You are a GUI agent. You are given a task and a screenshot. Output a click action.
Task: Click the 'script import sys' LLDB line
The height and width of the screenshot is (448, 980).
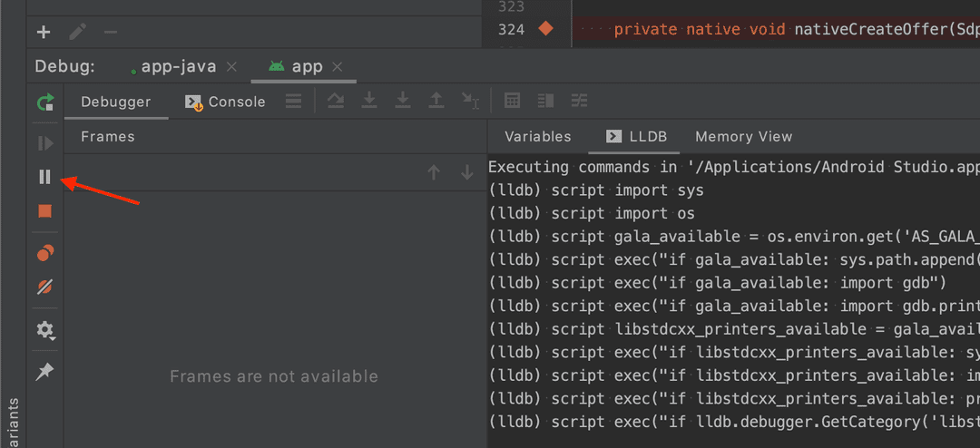click(595, 190)
